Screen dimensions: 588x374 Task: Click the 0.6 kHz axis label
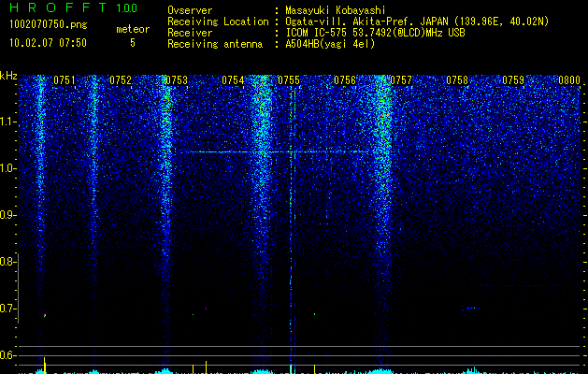coord(7,355)
